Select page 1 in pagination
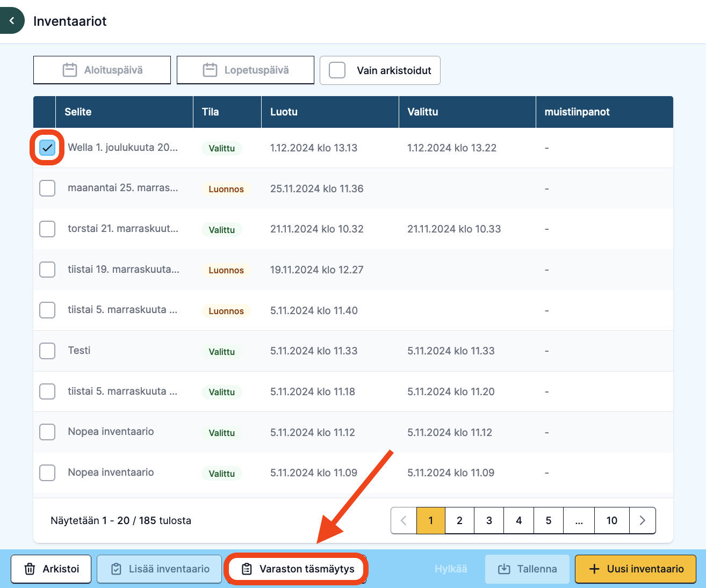This screenshot has height=588, width=706. pos(431,520)
